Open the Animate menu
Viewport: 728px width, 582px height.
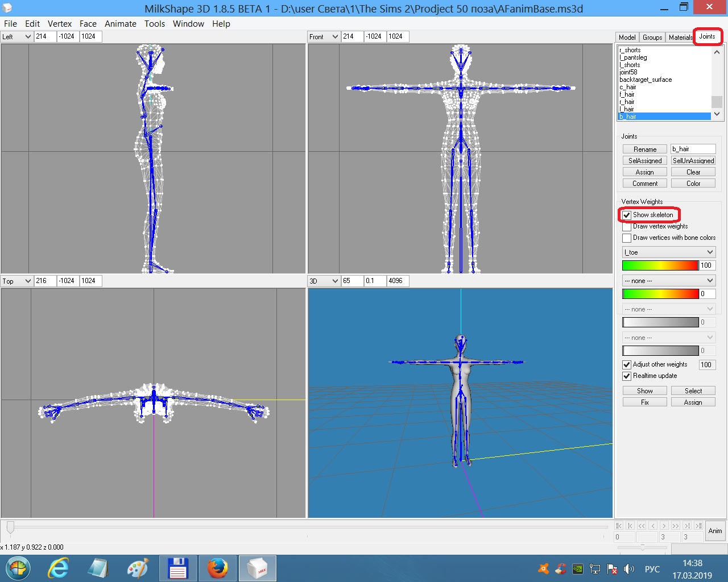click(x=120, y=24)
